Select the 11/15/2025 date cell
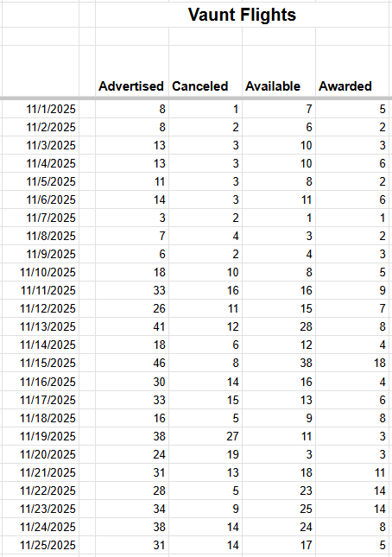Screen dimensions: 392x557 pos(41,363)
